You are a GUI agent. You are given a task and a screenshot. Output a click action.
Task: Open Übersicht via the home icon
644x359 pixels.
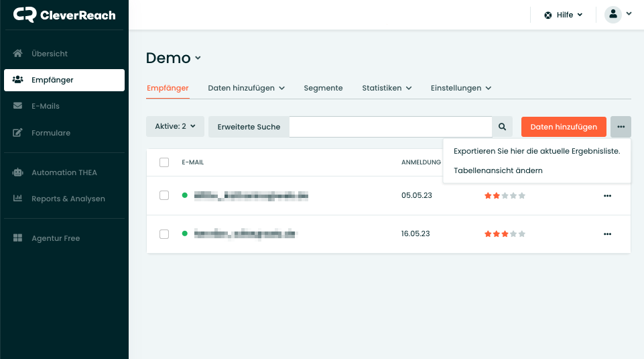17,54
